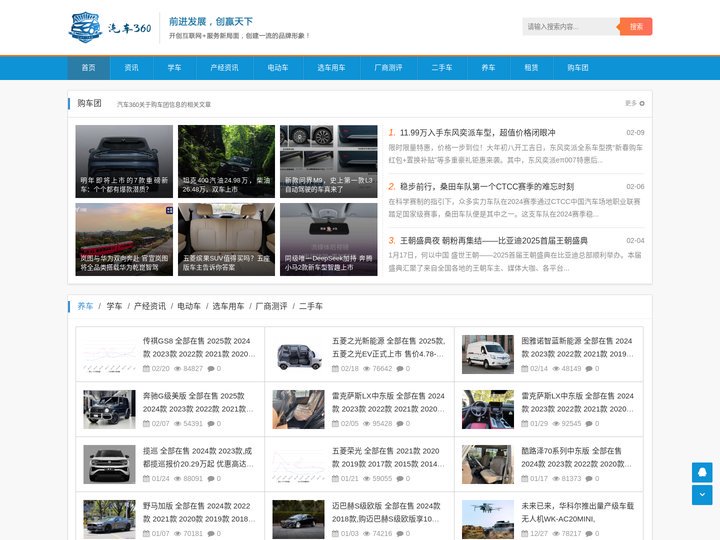The image size is (720, 540).
Task: Click 揽巡 white SUV thumbnail
Action: (x=109, y=464)
